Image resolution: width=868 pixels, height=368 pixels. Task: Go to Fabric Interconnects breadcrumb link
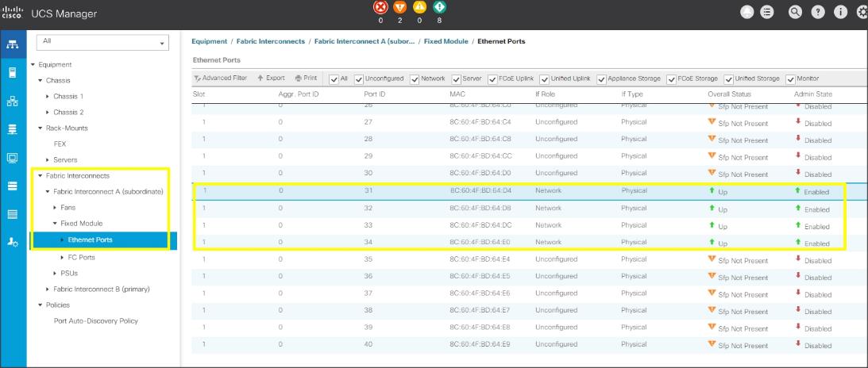271,41
